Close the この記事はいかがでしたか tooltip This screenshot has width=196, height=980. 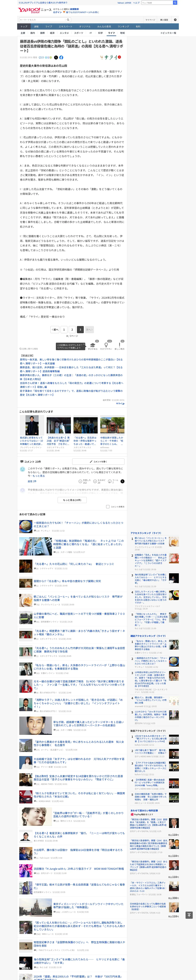[x=84, y=345]
